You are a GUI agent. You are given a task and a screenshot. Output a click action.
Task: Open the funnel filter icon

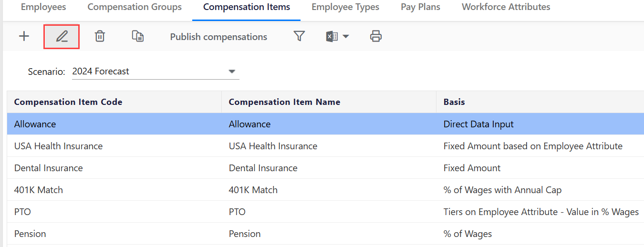click(299, 36)
